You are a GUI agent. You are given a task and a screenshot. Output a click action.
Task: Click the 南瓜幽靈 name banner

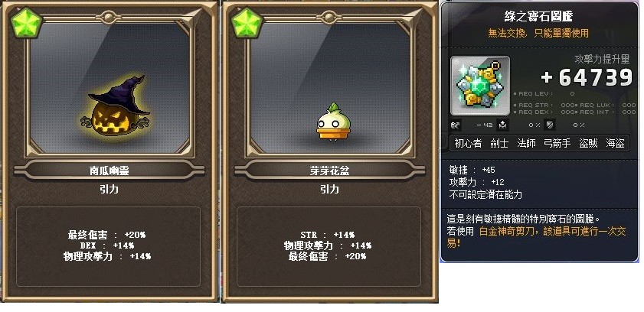click(110, 170)
